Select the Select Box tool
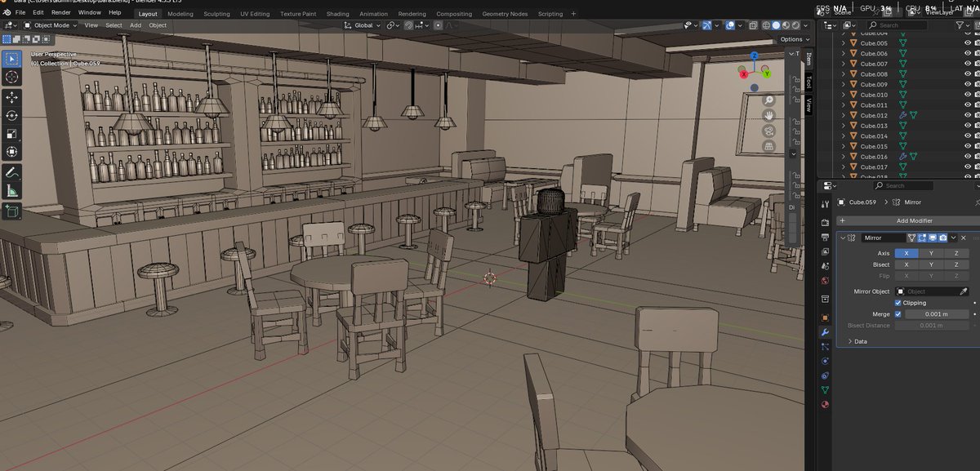The image size is (980, 471). tap(12, 59)
